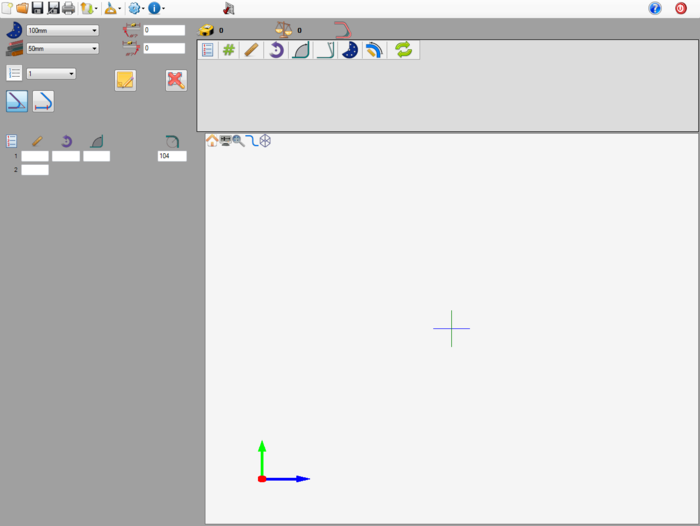Click the radius field showing 104

coord(172,156)
